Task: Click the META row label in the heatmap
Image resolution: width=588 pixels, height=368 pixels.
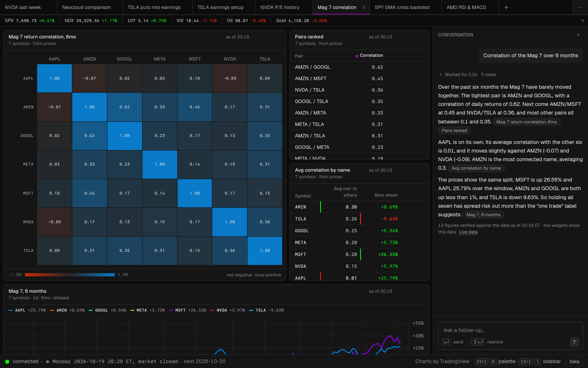Action: tap(28, 164)
